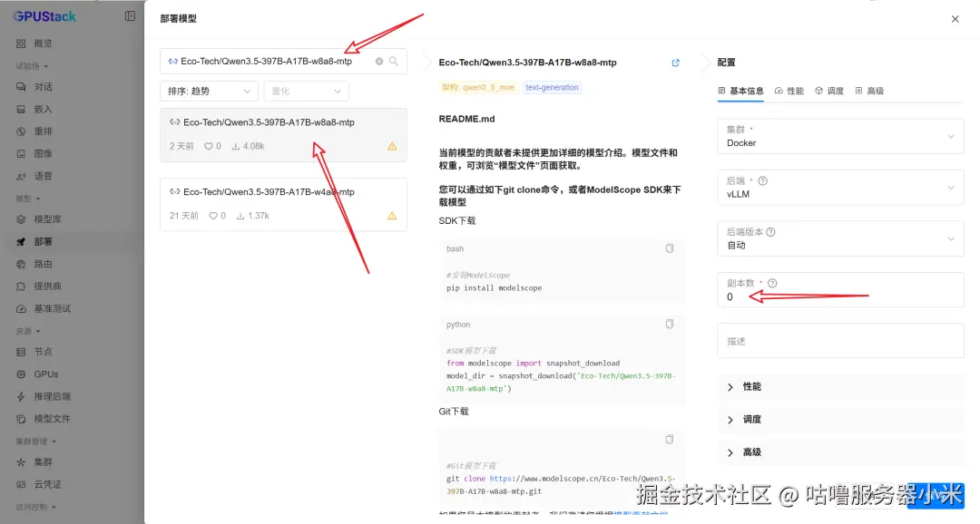Image resolution: width=980 pixels, height=524 pixels.
Task: Open the 量化 quantization dropdown
Action: coord(307,92)
